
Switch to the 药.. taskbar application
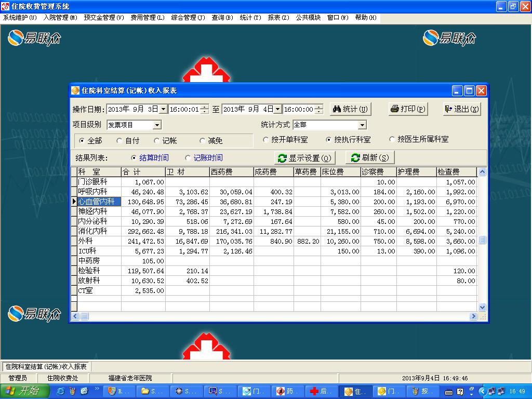point(287,391)
